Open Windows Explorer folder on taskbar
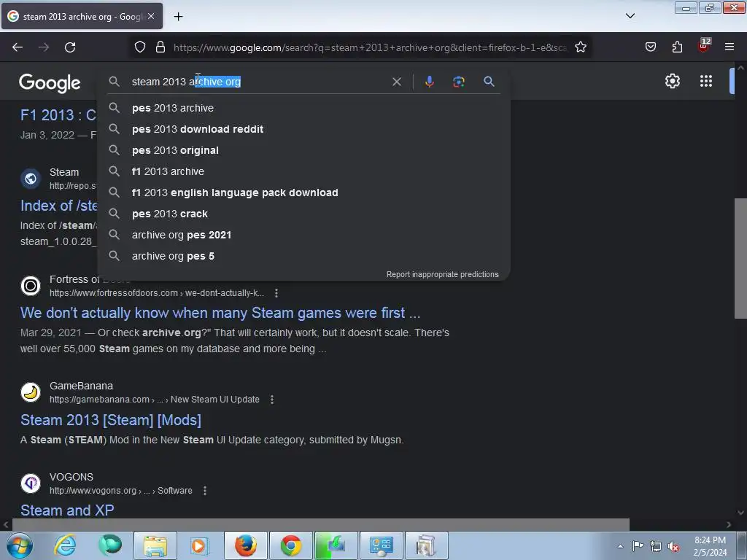This screenshot has width=747, height=560. (155, 545)
